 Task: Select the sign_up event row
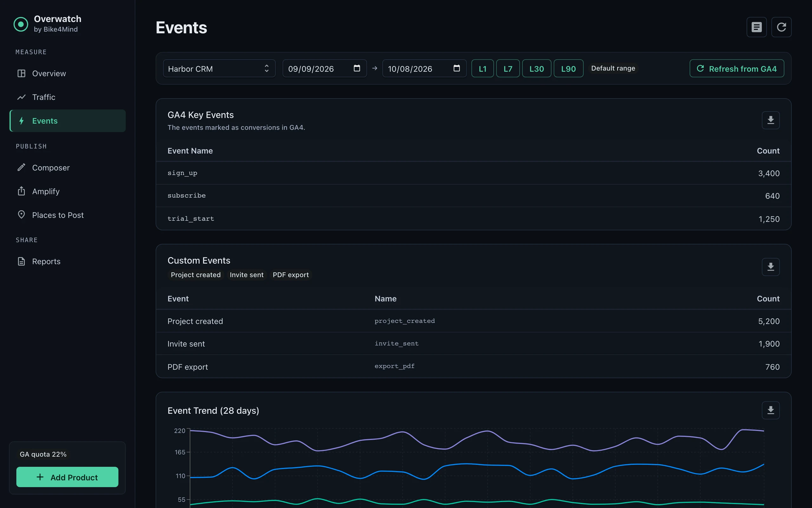tap(474, 173)
